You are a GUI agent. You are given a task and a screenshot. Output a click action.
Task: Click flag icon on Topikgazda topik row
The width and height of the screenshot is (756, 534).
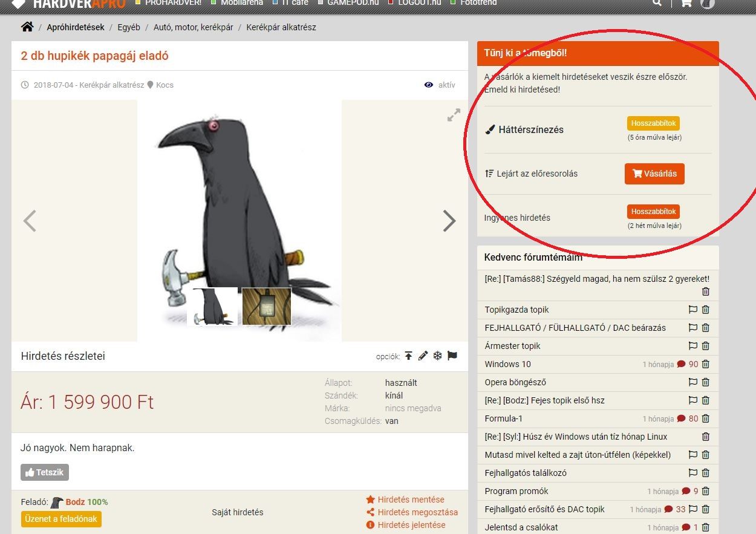tap(693, 310)
